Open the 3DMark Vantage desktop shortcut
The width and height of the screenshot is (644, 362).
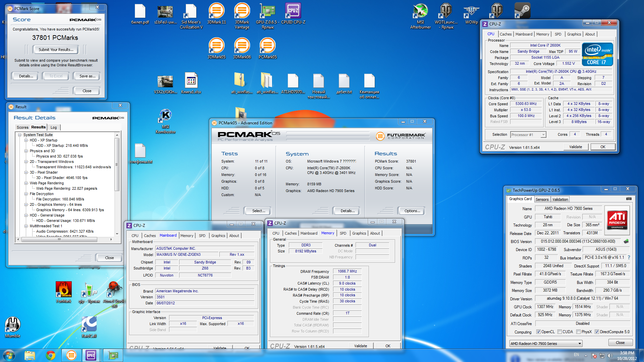(x=242, y=16)
